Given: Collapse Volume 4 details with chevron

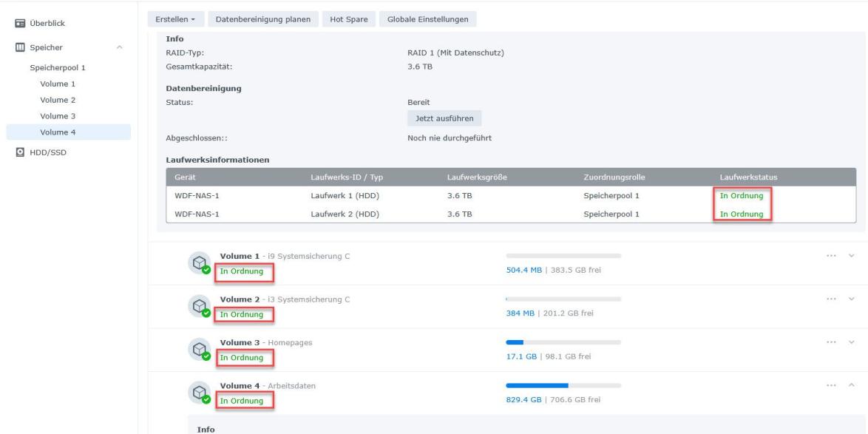Looking at the screenshot, I should click(x=851, y=385).
